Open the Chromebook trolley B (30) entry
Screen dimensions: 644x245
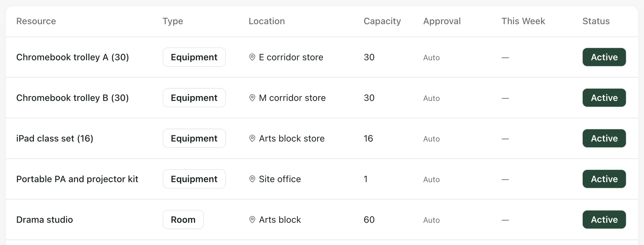click(x=73, y=98)
